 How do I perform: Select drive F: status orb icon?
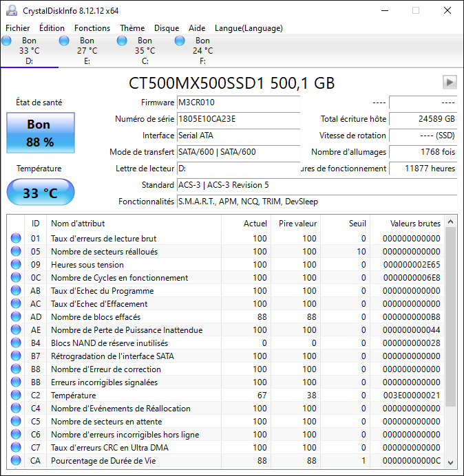pyautogui.click(x=180, y=41)
